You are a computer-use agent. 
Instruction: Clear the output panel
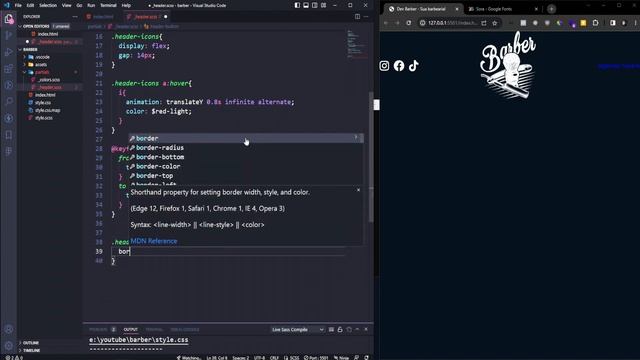[331, 329]
